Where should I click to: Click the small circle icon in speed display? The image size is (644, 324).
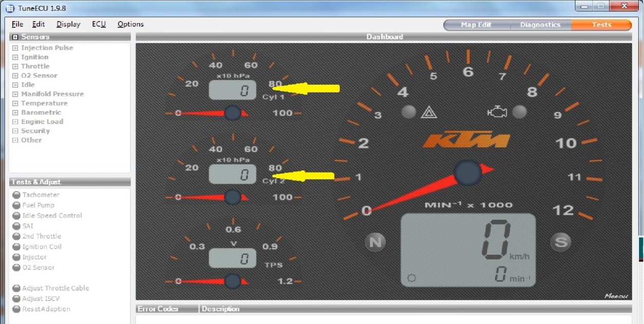point(412,278)
